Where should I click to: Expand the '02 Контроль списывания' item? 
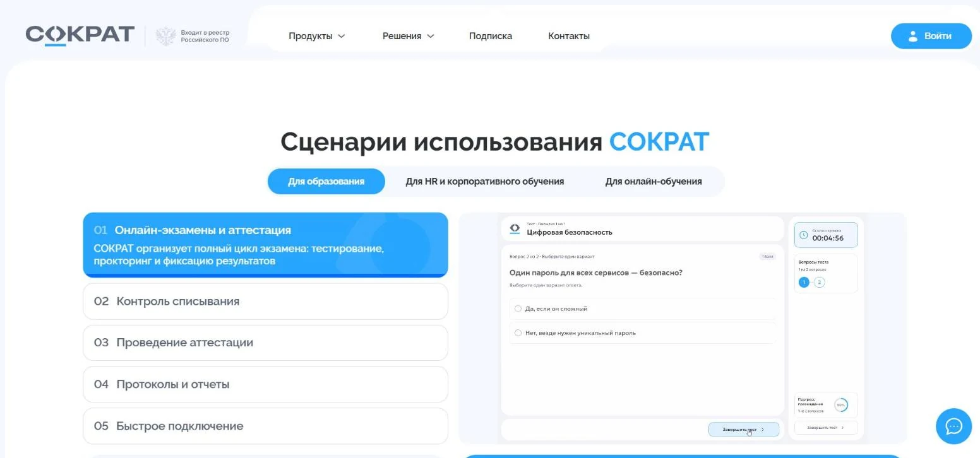click(265, 301)
